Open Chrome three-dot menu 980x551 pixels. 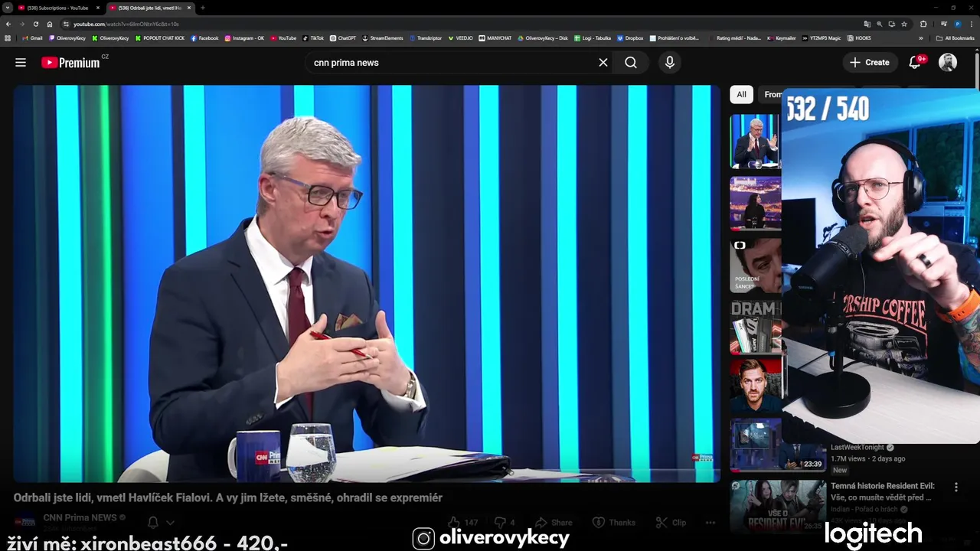[x=971, y=24]
